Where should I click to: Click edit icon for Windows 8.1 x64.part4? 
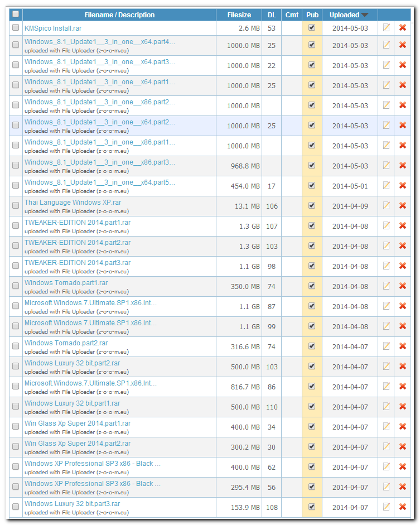point(386,45)
